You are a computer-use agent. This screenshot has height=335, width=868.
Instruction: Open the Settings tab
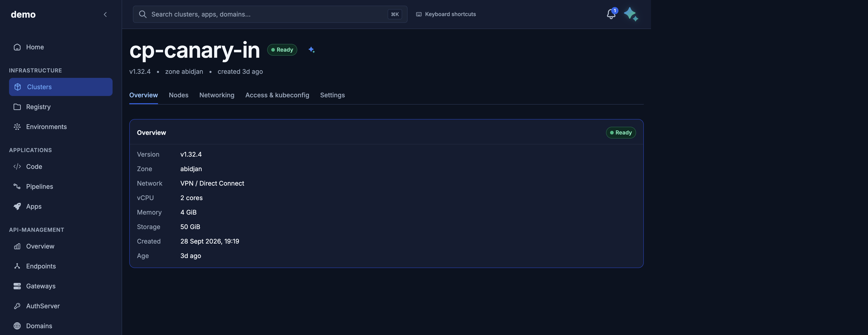coord(332,95)
